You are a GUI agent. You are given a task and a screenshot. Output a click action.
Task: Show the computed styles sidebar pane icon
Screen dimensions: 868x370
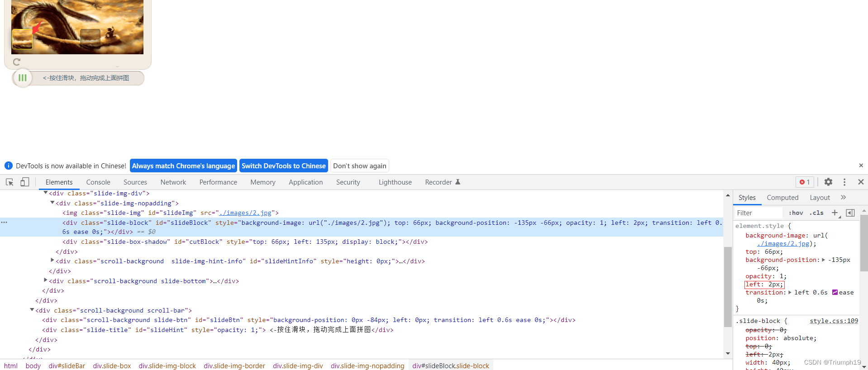tap(850, 213)
